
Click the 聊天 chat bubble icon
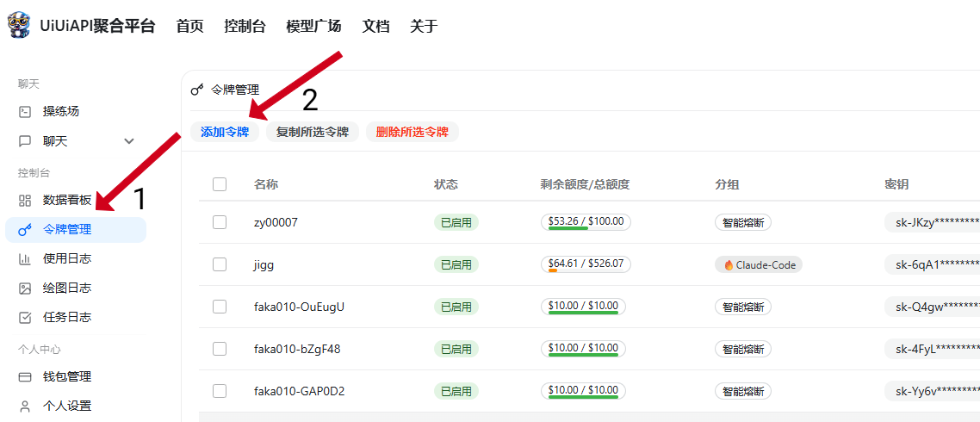click(x=25, y=140)
